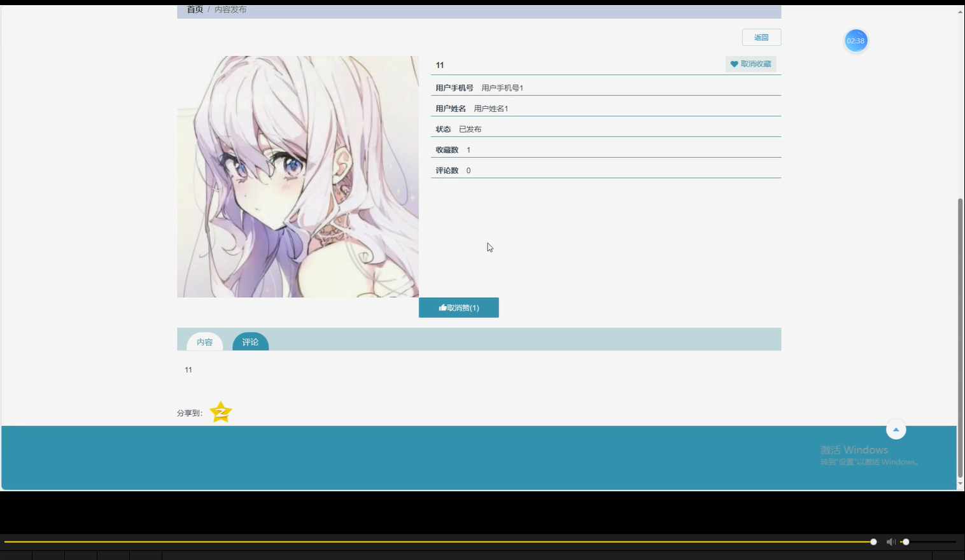
Task: Click 内容发布 in the breadcrumb
Action: pos(230,10)
